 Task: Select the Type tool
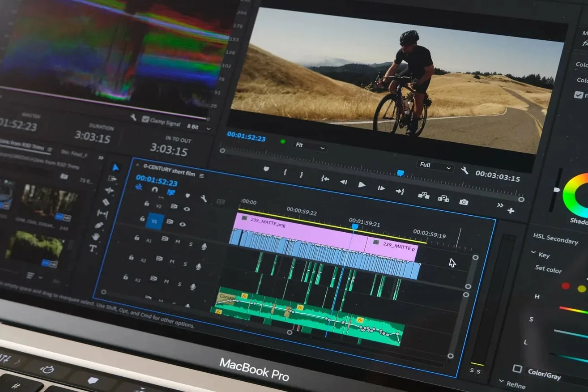[93, 248]
